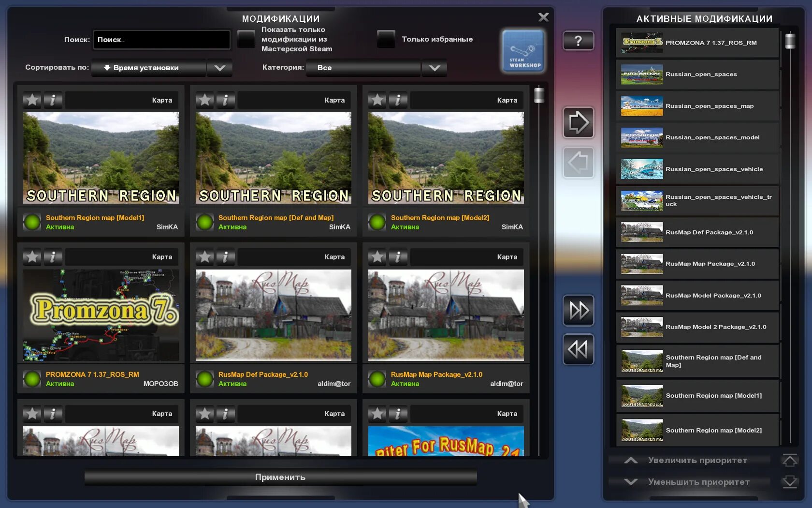The width and height of the screenshot is (812, 508).
Task: Choose Russian_open_spaces_vehicle active mod entry
Action: tap(697, 169)
